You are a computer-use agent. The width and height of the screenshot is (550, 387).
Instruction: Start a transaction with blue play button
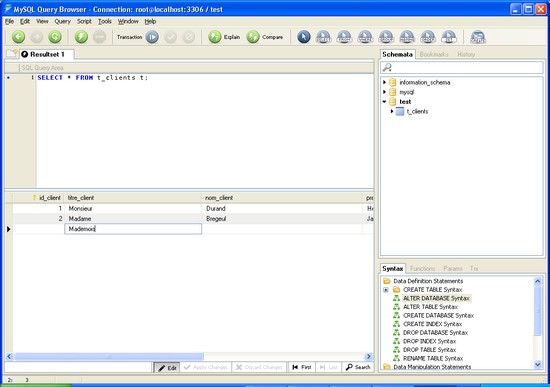pos(152,37)
